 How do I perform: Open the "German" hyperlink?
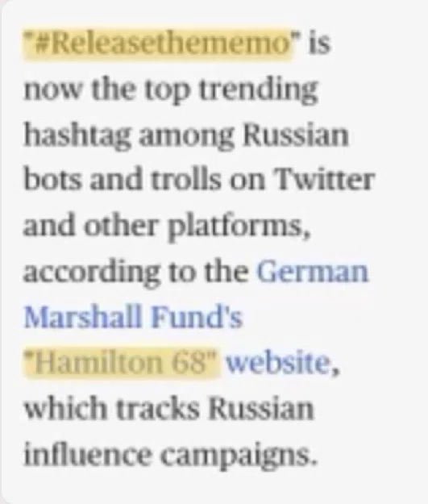pyautogui.click(x=312, y=272)
